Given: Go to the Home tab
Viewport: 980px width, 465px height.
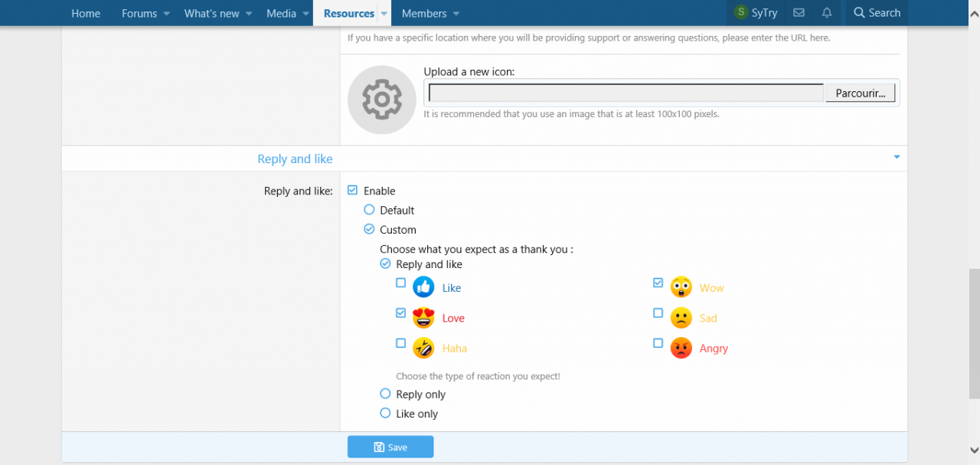Looking at the screenshot, I should (86, 13).
